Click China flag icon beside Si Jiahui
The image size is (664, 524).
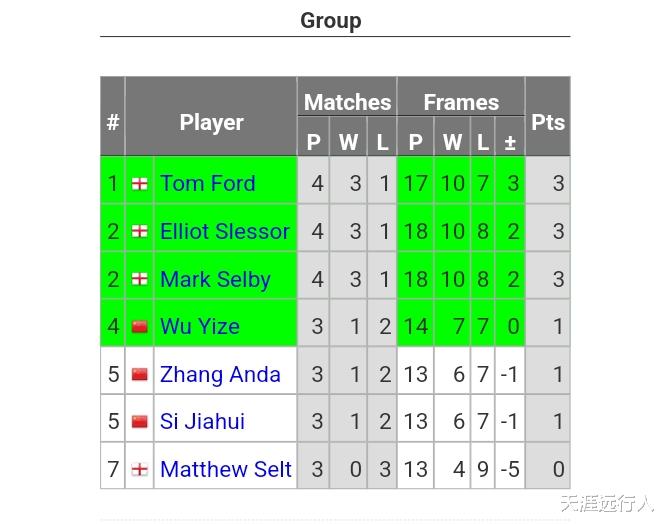(140, 421)
